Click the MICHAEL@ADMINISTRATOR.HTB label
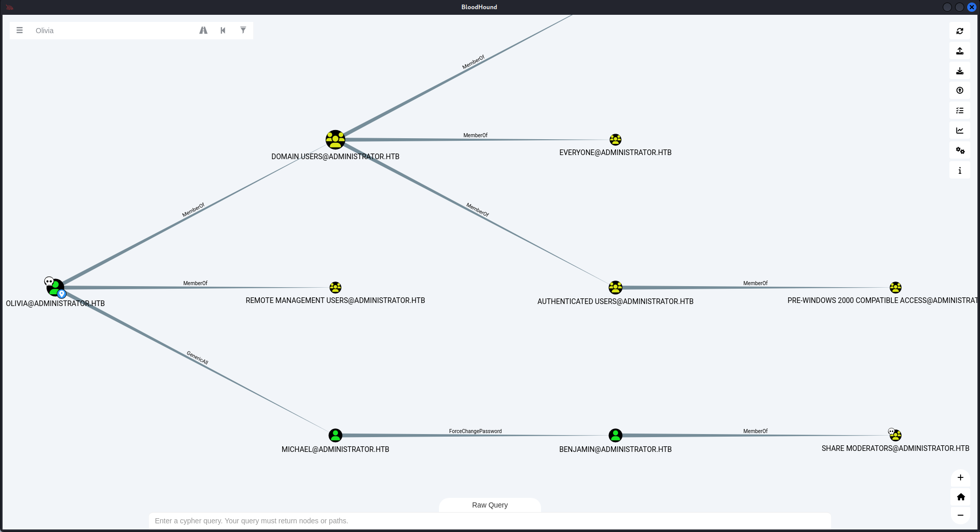 point(335,449)
